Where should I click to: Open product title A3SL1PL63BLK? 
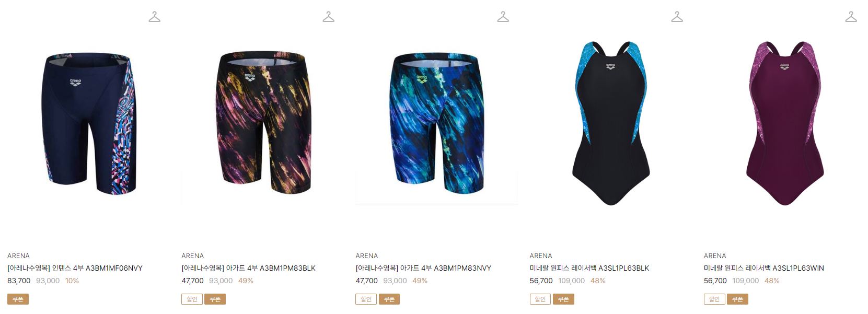(x=589, y=268)
